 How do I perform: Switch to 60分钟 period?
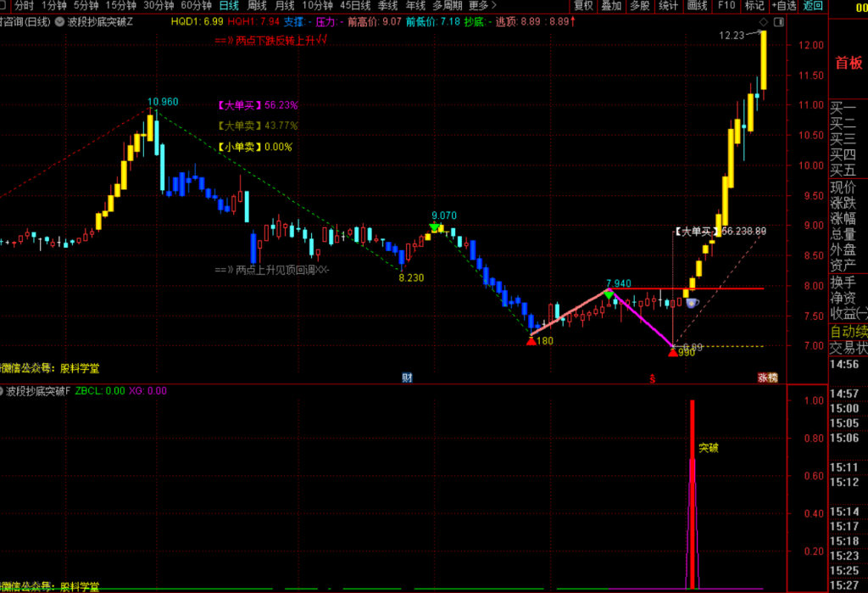pos(196,6)
